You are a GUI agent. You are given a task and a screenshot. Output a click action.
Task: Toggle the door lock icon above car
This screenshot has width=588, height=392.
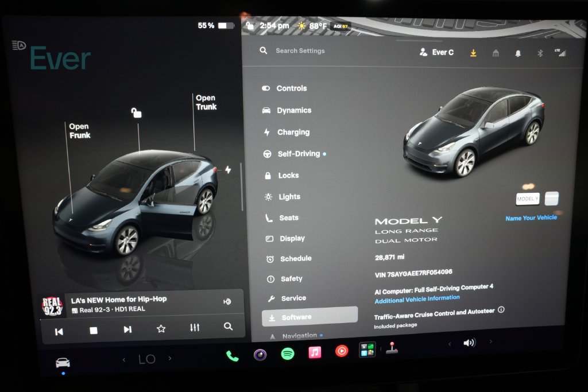pos(136,112)
